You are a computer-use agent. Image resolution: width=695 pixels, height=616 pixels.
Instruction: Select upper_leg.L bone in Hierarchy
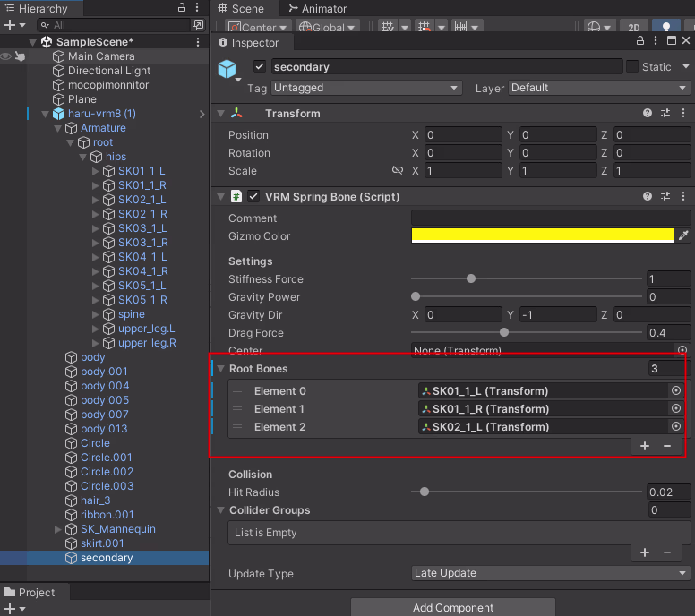tap(146, 329)
